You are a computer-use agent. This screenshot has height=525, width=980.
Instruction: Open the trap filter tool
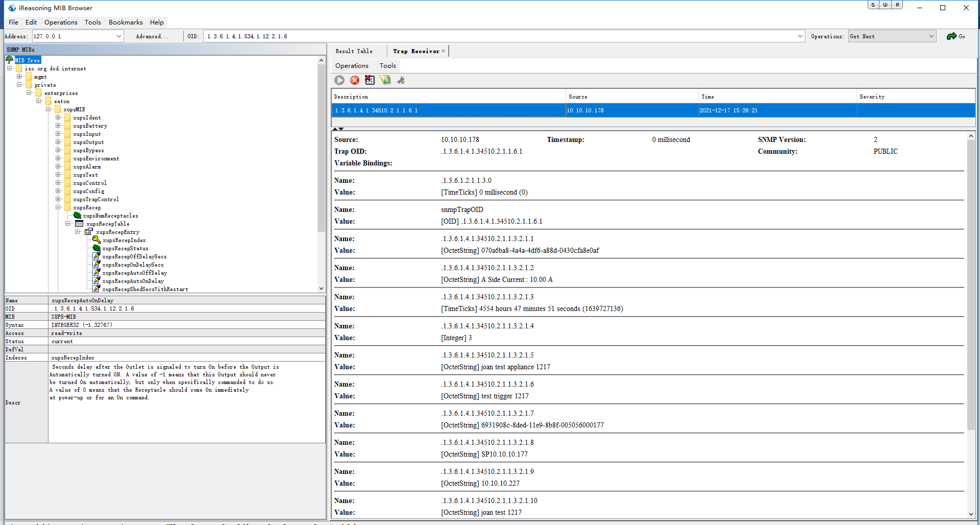(385, 80)
